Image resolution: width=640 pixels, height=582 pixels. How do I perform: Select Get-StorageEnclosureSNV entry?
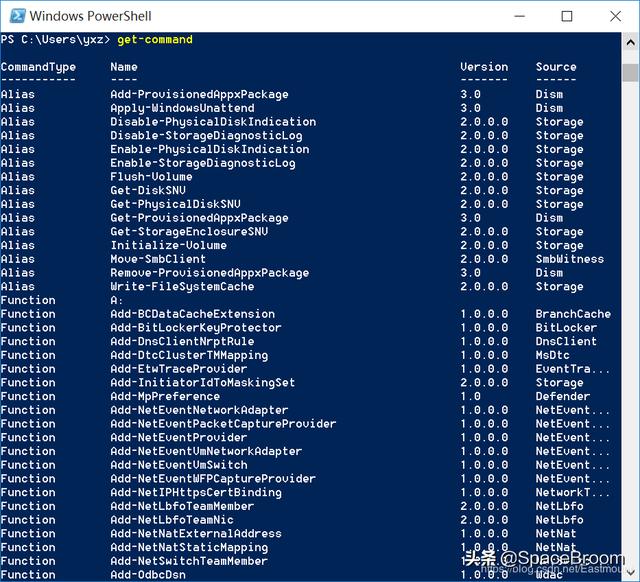189,231
